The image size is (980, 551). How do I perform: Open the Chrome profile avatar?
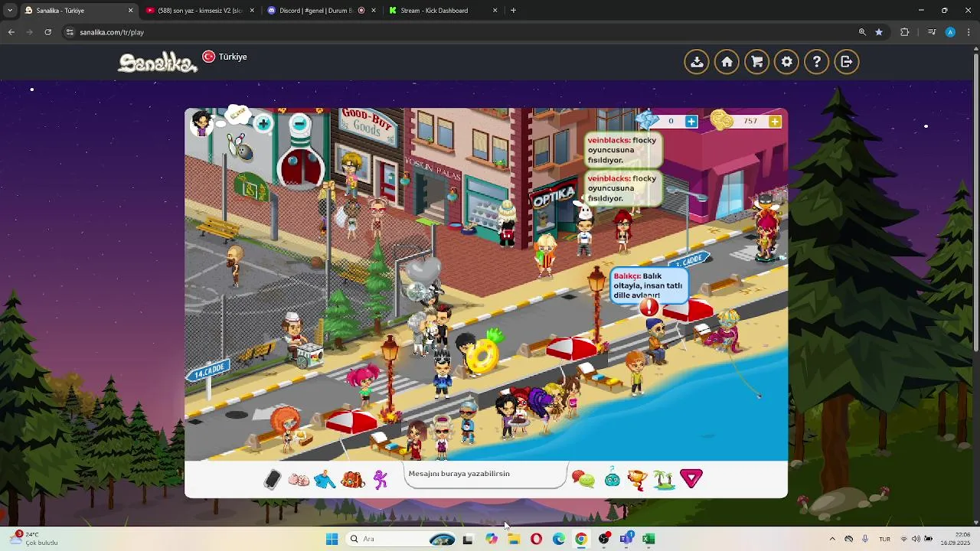coord(950,32)
